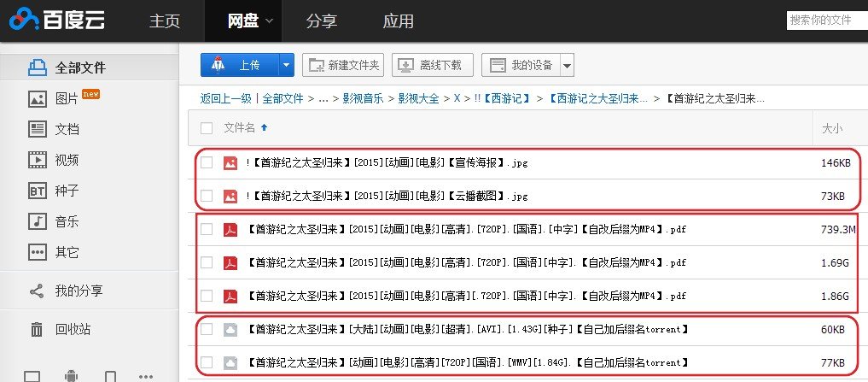Viewport: 868px width, 382px height.
Task: Click the 搜索你的文件 search field
Action: (x=827, y=20)
